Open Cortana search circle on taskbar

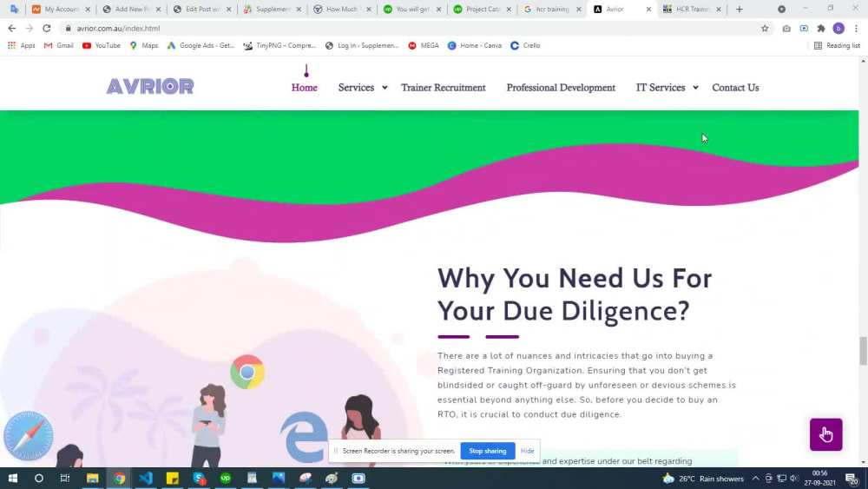pos(39,478)
